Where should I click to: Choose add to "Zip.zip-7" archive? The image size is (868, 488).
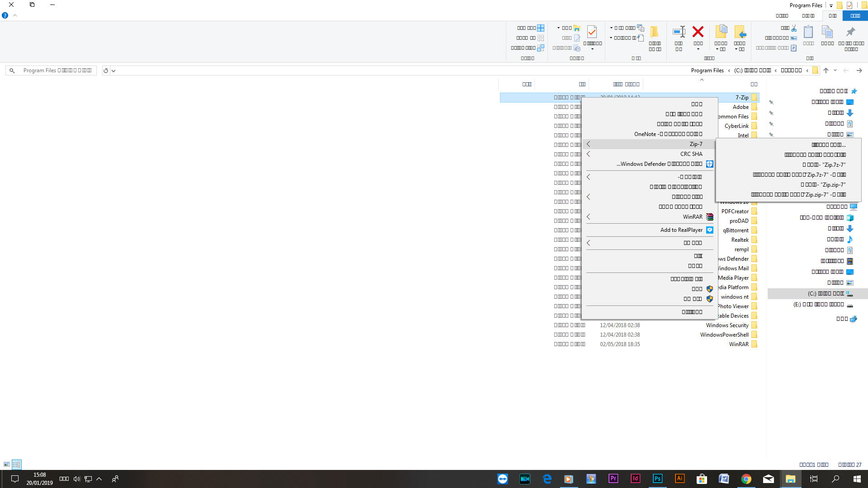[x=788, y=185]
